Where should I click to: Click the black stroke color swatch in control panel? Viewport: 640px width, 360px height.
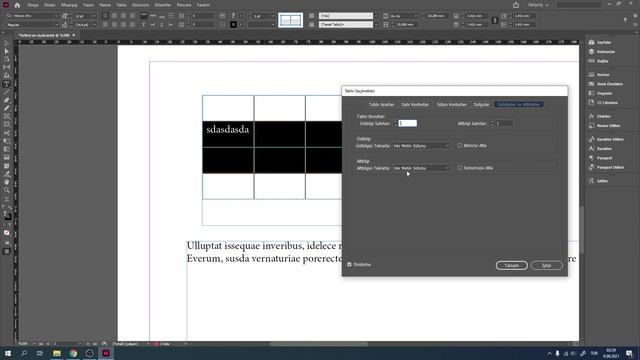(233, 25)
